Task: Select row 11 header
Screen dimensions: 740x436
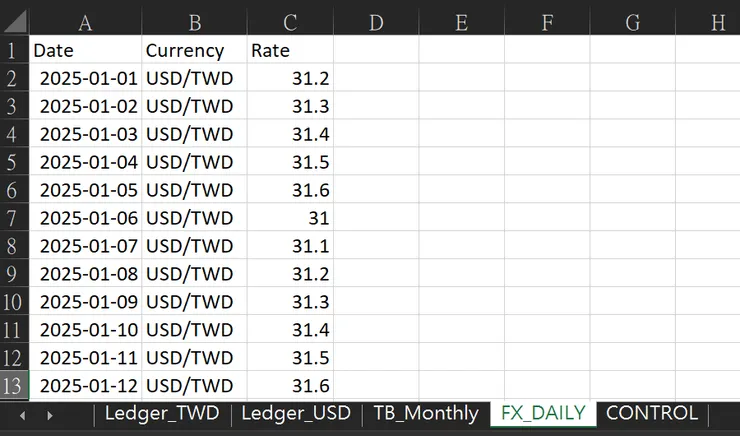Action: (x=14, y=329)
